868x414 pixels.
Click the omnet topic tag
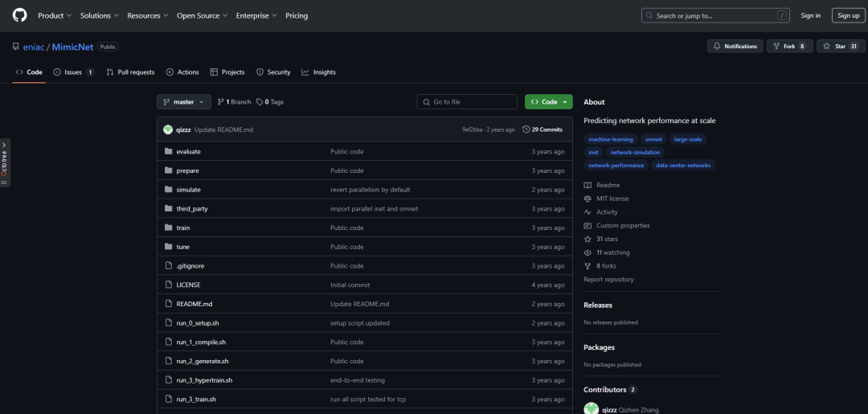(653, 140)
